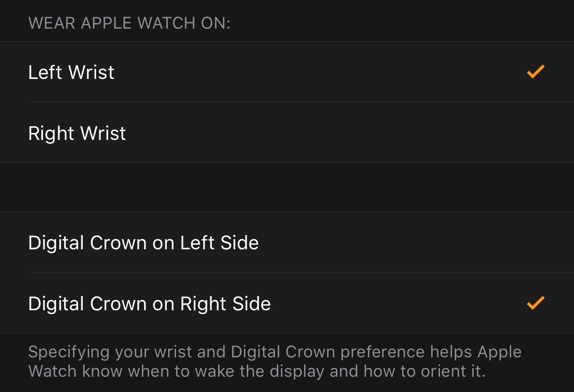The width and height of the screenshot is (574, 392).
Task: Click empty checkmark area of Digital Crown Left Side row
Action: click(x=536, y=242)
